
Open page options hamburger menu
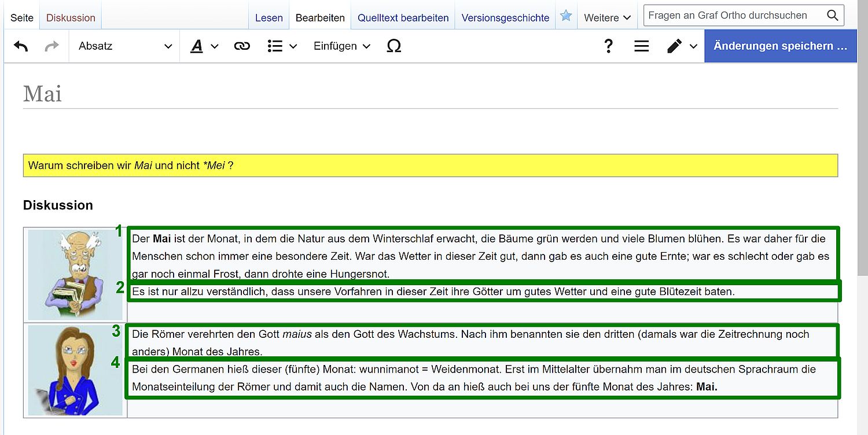point(641,46)
